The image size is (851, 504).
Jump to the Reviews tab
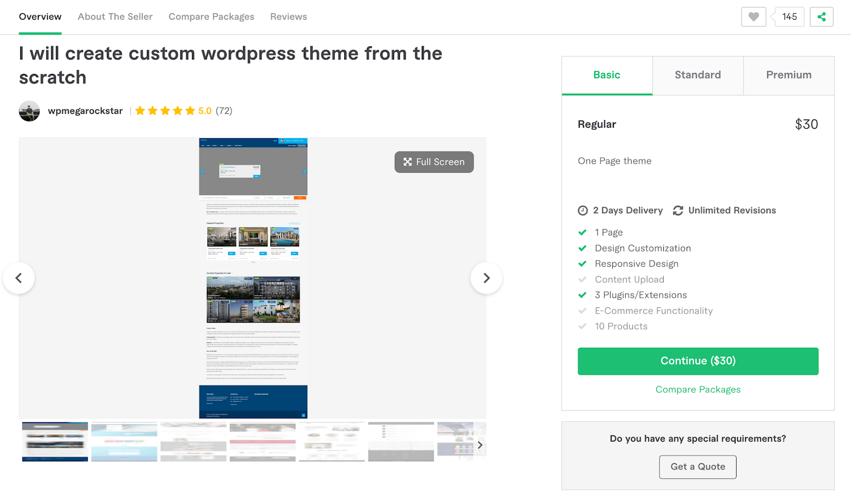288,16
